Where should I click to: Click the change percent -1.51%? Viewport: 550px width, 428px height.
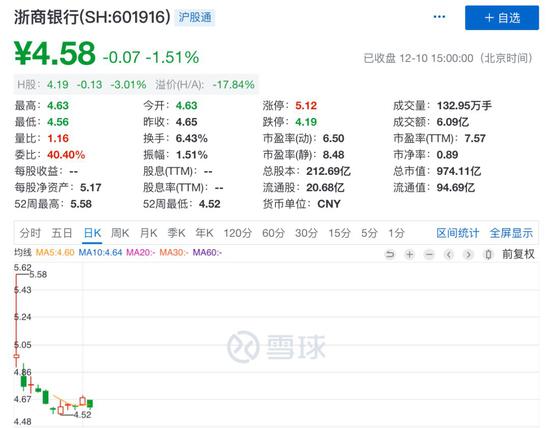click(x=173, y=57)
